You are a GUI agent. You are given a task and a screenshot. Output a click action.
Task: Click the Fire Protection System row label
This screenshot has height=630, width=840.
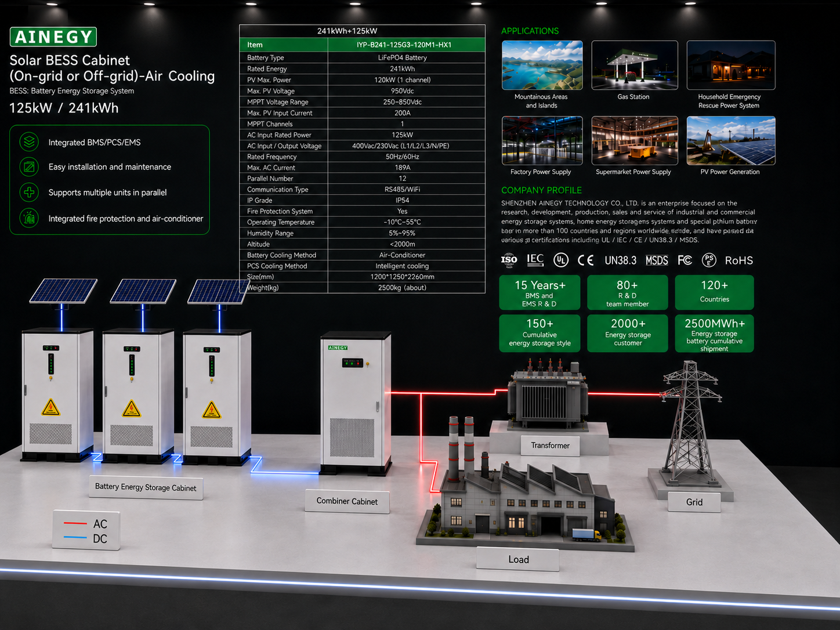(280, 211)
